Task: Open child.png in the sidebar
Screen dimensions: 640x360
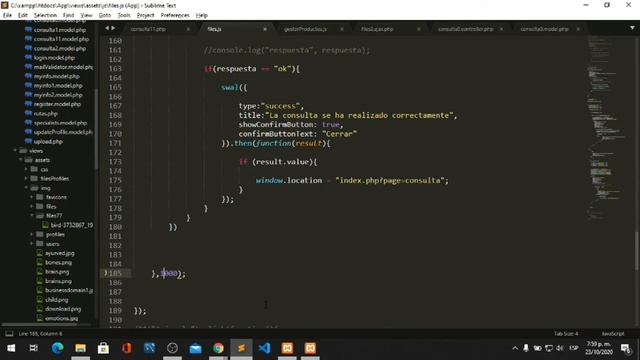Action: pos(57,300)
